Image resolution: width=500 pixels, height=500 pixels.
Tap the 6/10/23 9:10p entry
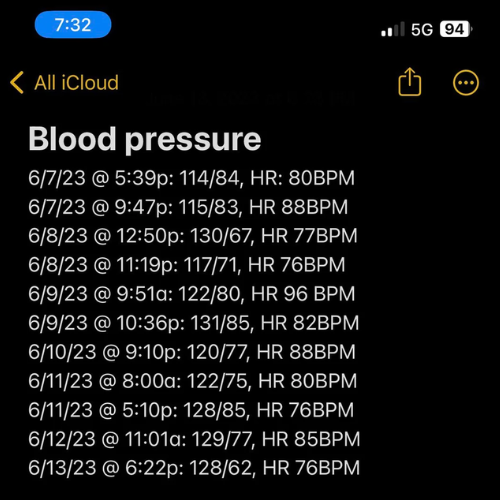click(x=192, y=352)
